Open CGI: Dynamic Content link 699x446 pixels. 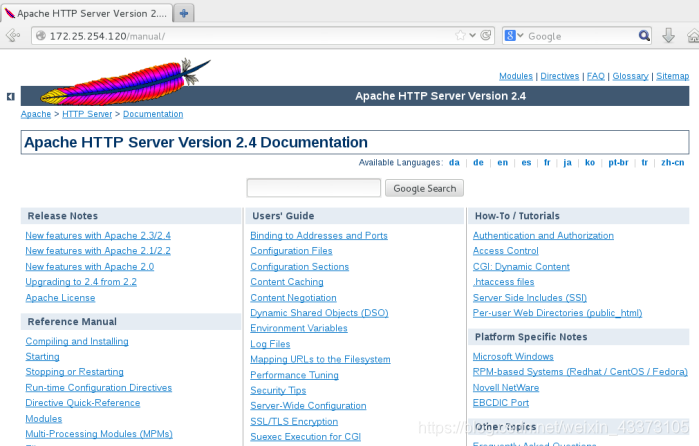(521, 267)
